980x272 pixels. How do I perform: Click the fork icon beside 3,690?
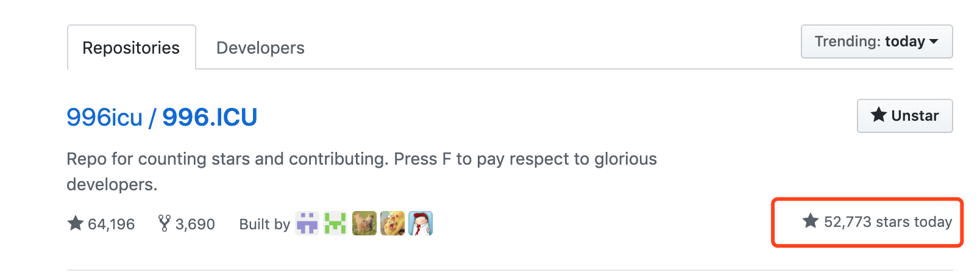click(x=164, y=223)
